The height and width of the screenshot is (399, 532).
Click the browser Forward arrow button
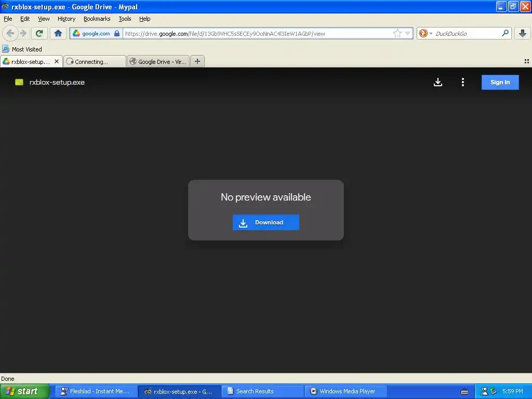[23, 33]
